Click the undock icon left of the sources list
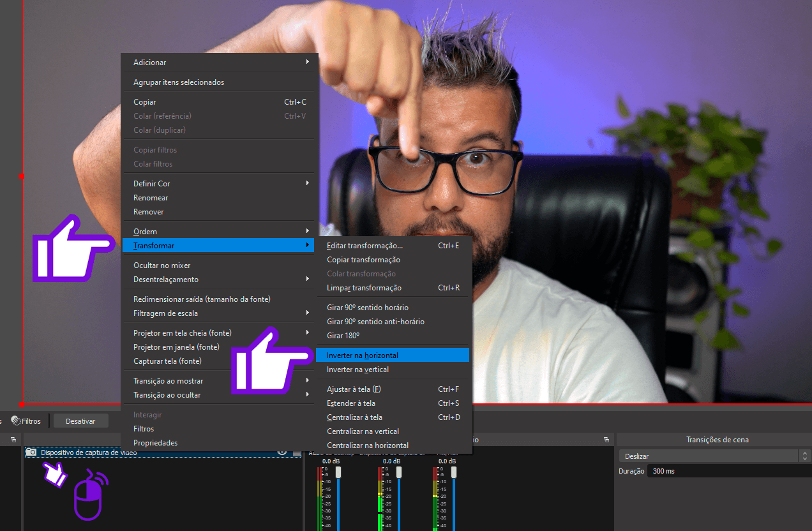 [x=13, y=440]
